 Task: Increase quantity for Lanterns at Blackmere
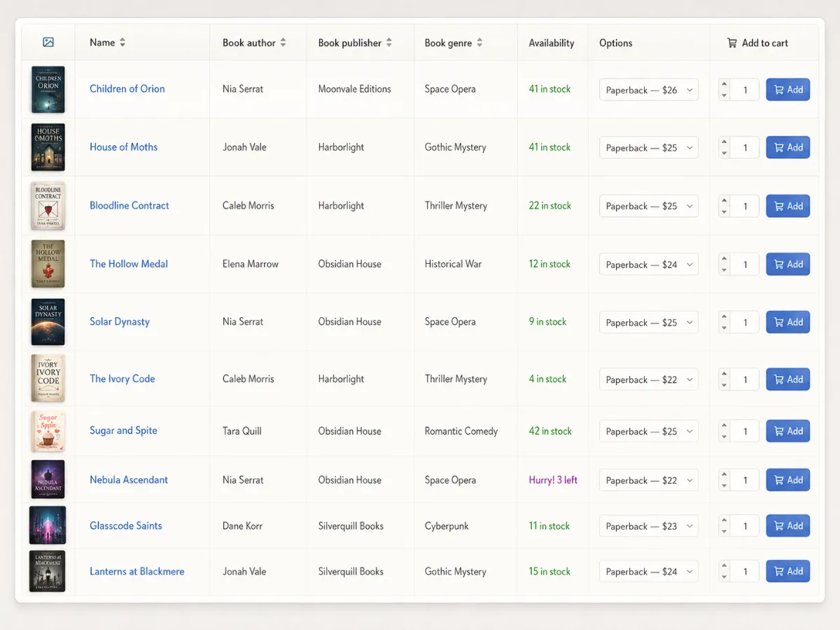(x=724, y=566)
